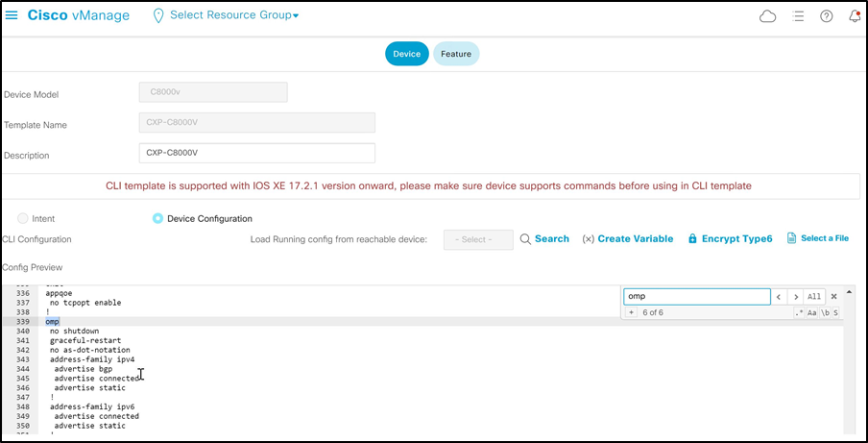
Task: Click the Search magnifier icon
Action: click(x=525, y=239)
